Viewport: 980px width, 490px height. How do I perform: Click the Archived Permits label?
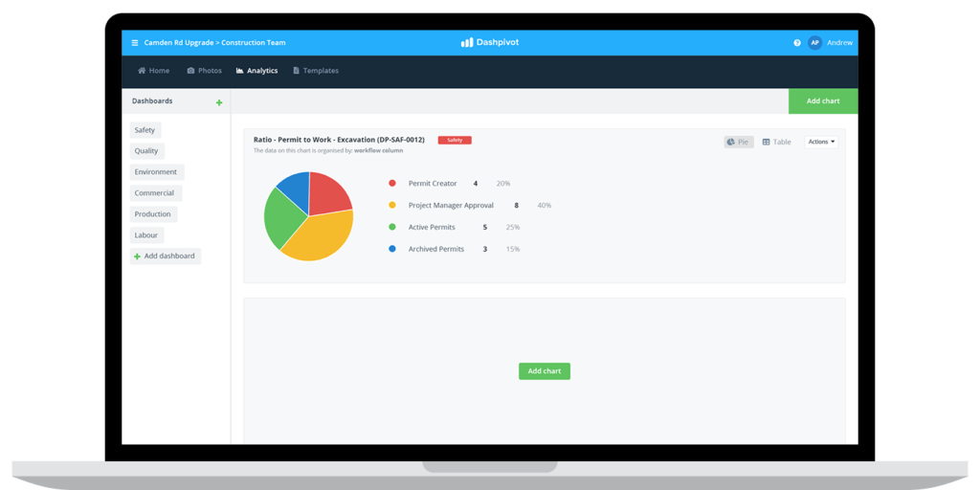click(436, 249)
